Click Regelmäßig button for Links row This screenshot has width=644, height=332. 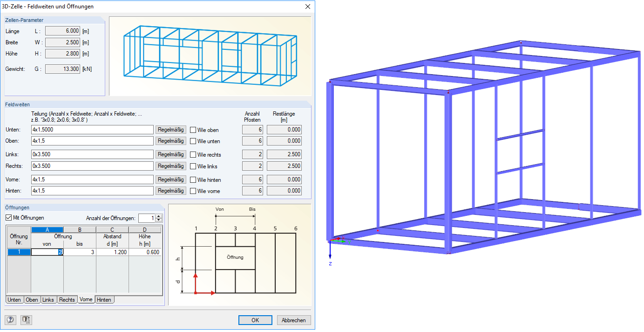pos(171,154)
